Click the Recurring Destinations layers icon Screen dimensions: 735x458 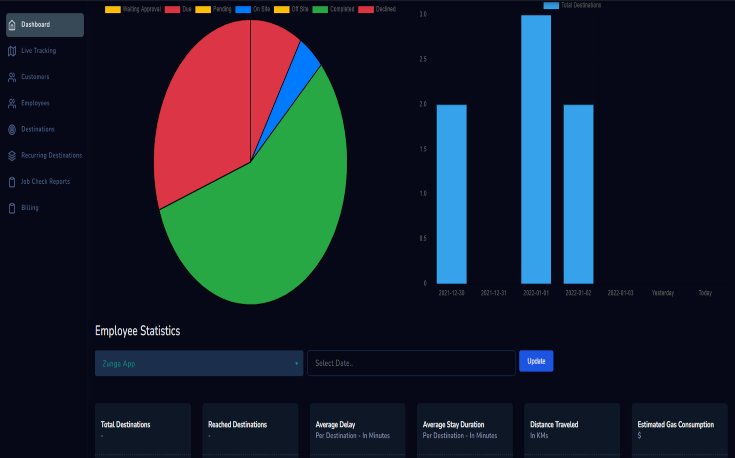point(11,156)
